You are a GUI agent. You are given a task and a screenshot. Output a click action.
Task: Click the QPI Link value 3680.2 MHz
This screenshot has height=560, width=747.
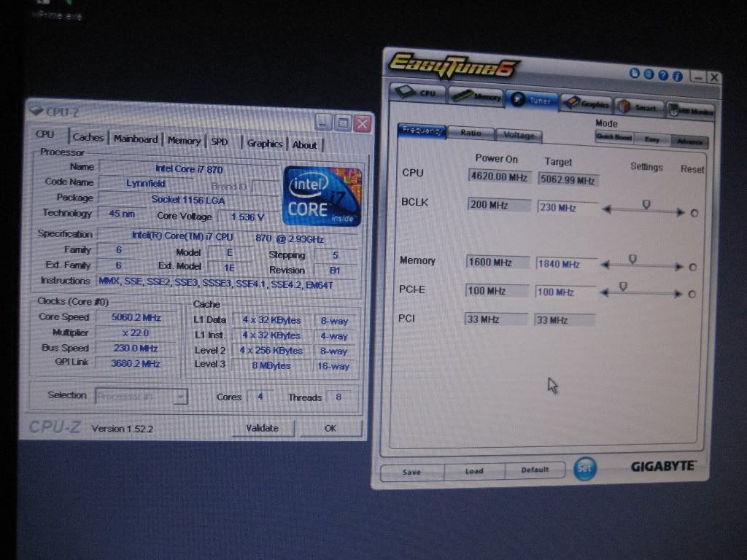(x=135, y=363)
